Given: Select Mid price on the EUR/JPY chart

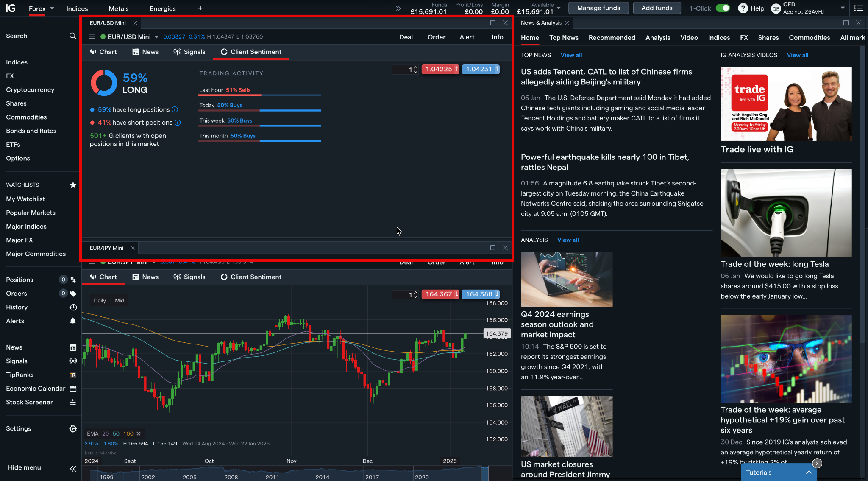Looking at the screenshot, I should 119,300.
